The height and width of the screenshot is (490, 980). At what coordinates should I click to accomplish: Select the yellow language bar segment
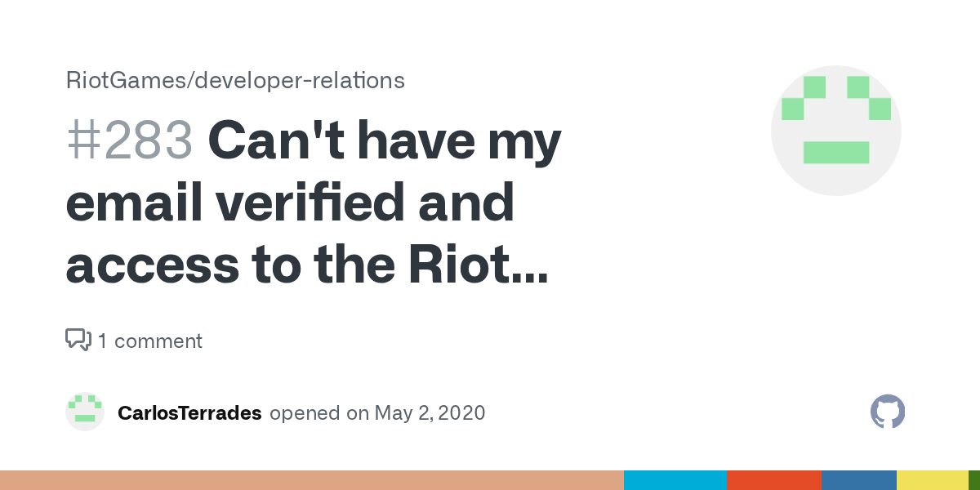(933, 480)
